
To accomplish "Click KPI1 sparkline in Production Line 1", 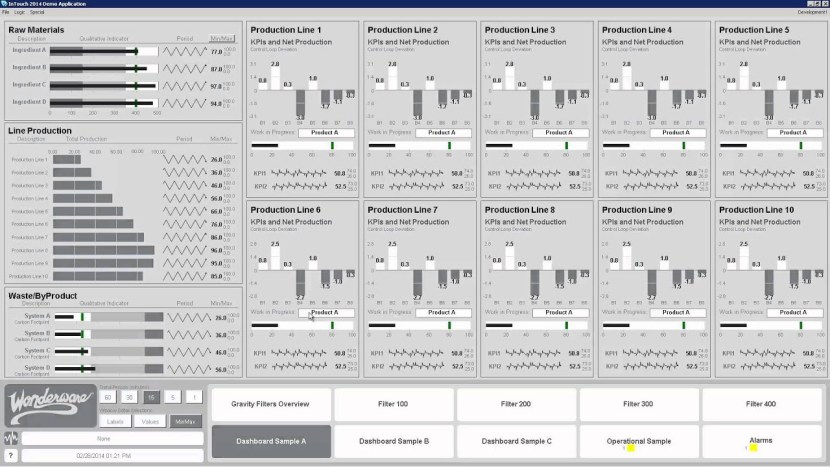I will coord(299,173).
